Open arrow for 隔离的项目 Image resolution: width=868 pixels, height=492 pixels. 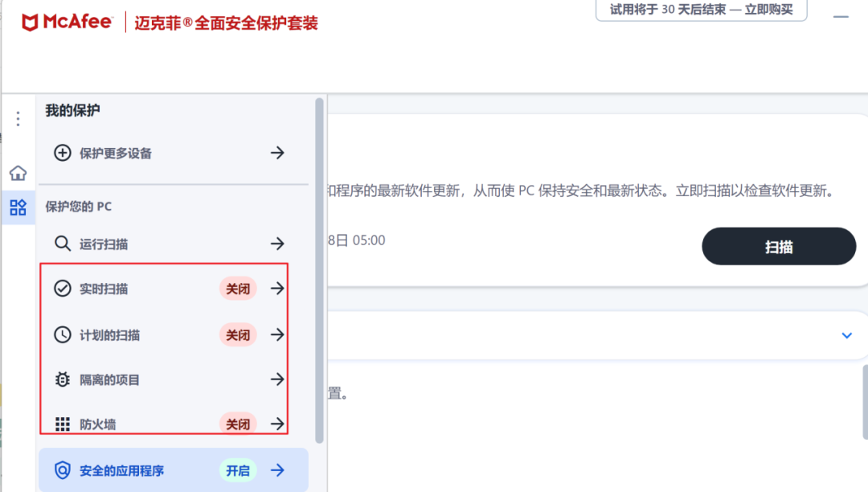coord(277,379)
